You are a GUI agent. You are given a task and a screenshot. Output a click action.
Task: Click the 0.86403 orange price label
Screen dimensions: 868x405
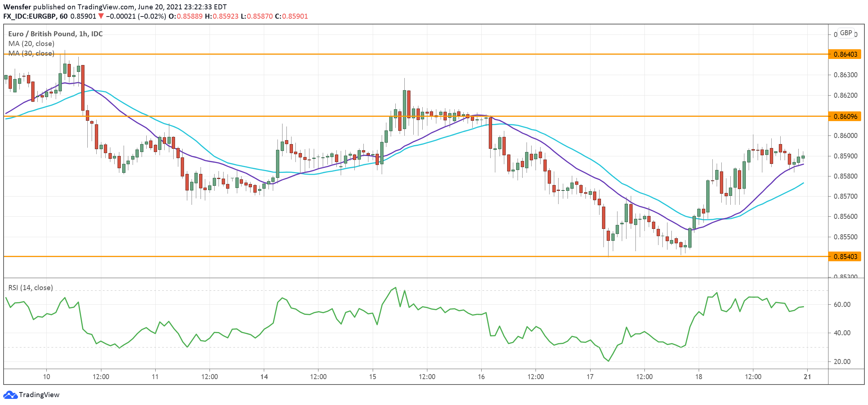click(845, 54)
